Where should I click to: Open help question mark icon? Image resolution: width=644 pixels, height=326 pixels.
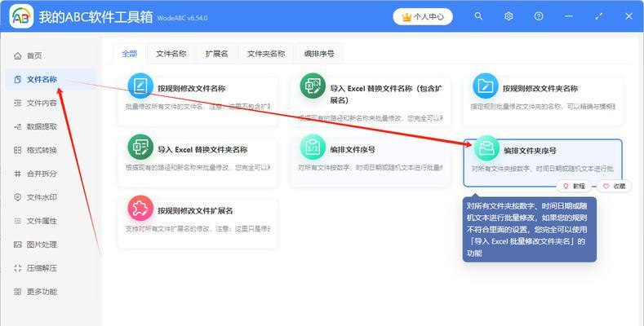(539, 16)
